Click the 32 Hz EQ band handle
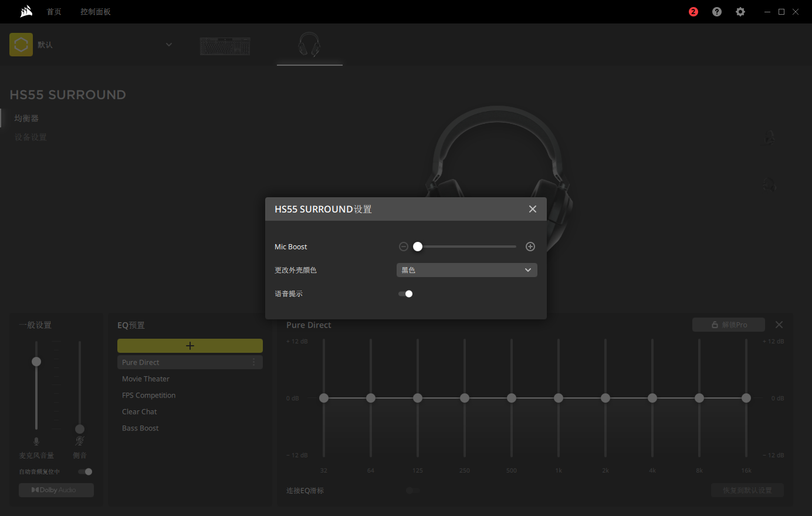 point(324,398)
